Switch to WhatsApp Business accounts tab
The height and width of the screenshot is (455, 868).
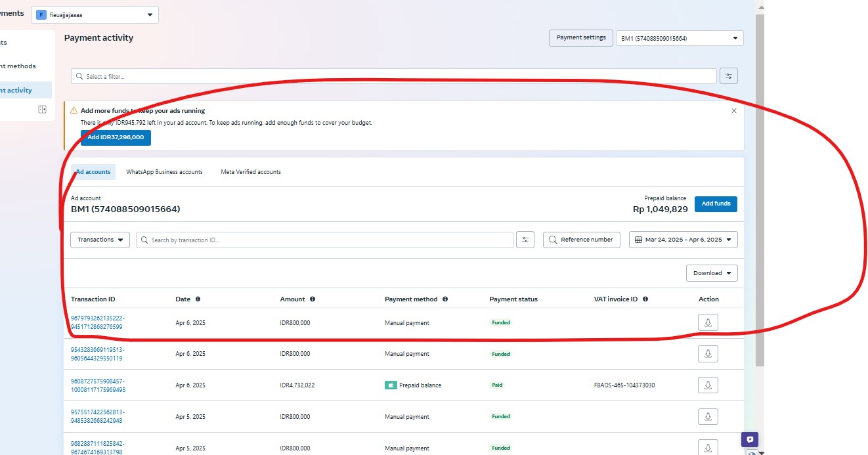164,172
